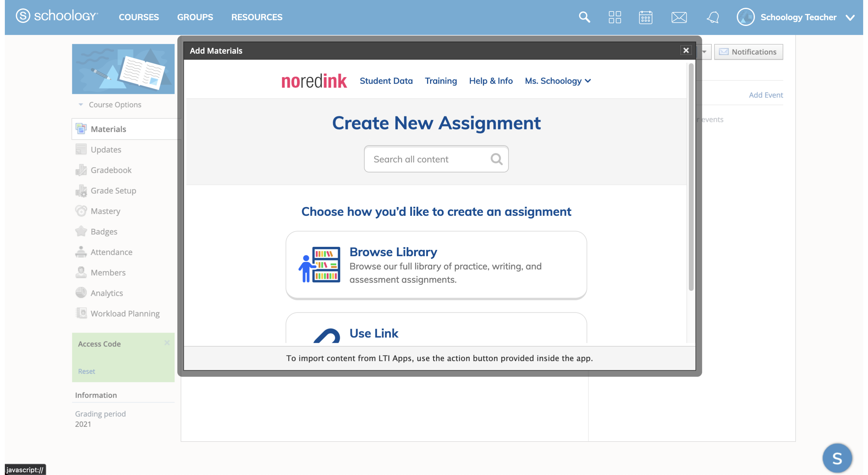Click the 'Grading period' label
868x475 pixels.
(x=100, y=414)
